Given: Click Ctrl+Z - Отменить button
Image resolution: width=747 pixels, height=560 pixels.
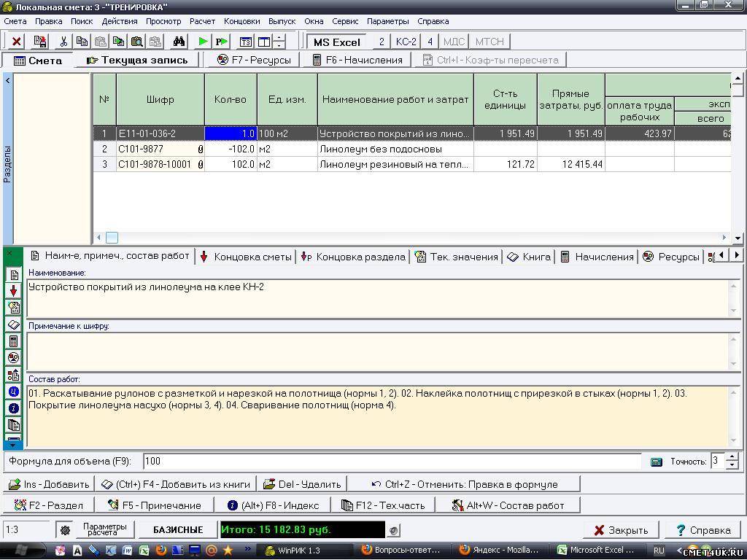Looking at the screenshot, I should 465,484.
